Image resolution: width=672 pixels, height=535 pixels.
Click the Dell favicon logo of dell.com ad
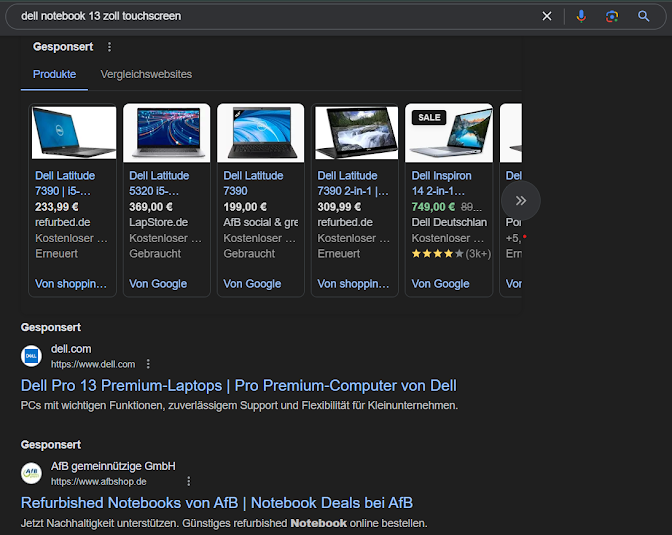coord(31,356)
